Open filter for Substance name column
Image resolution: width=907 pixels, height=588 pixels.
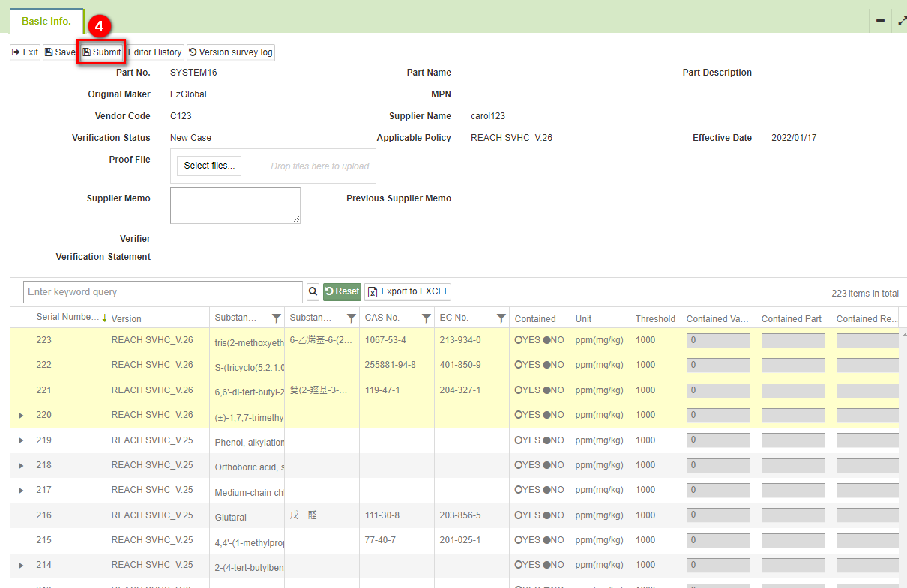[276, 318]
